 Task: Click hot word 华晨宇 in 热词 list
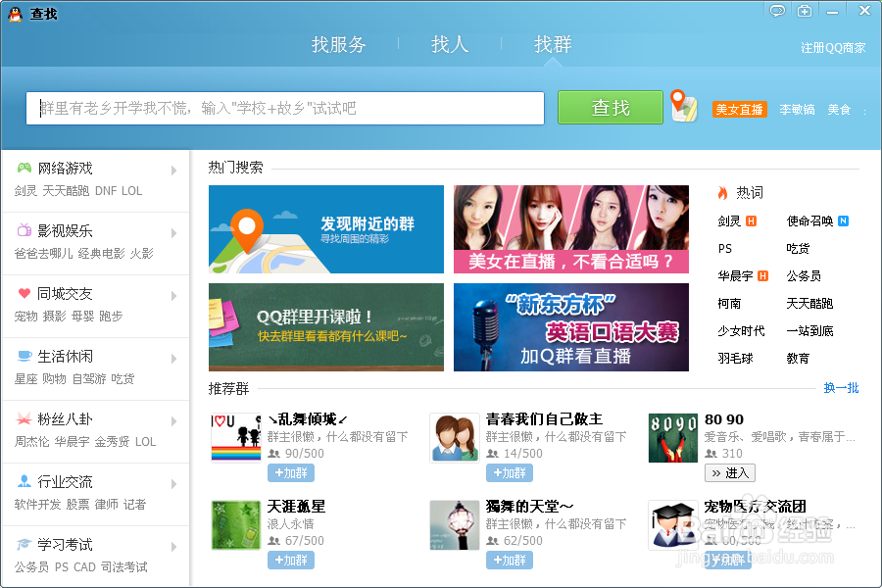(735, 275)
